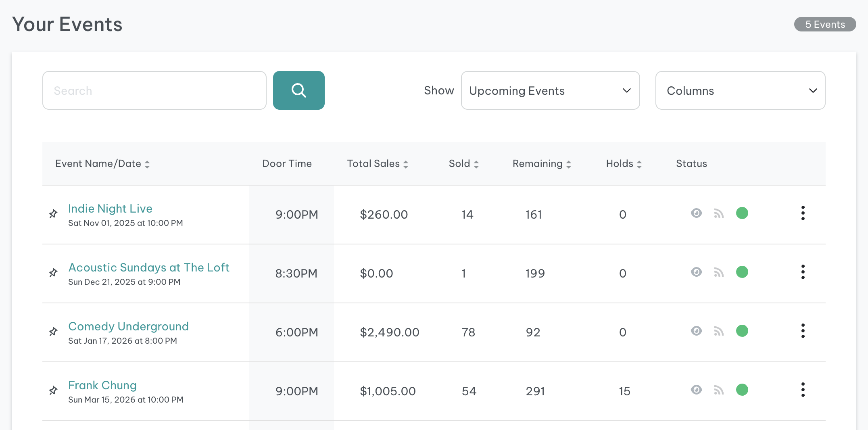Sort by the Remaining column header
This screenshot has height=430, width=868.
tap(542, 164)
